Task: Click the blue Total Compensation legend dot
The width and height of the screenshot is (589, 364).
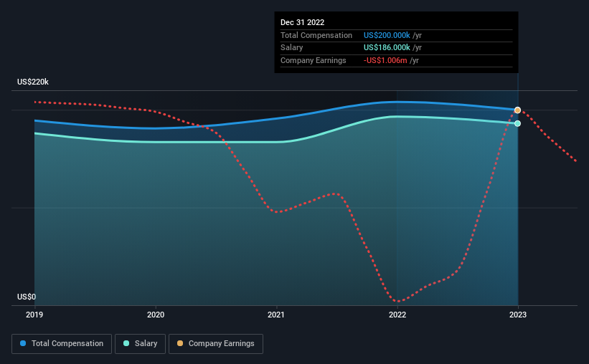Action: (23, 343)
